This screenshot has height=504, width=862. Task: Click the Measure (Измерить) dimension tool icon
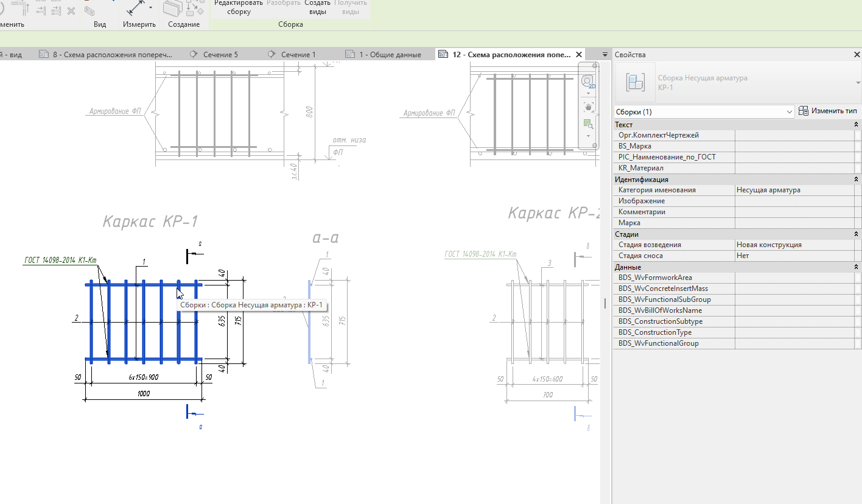[135, 9]
